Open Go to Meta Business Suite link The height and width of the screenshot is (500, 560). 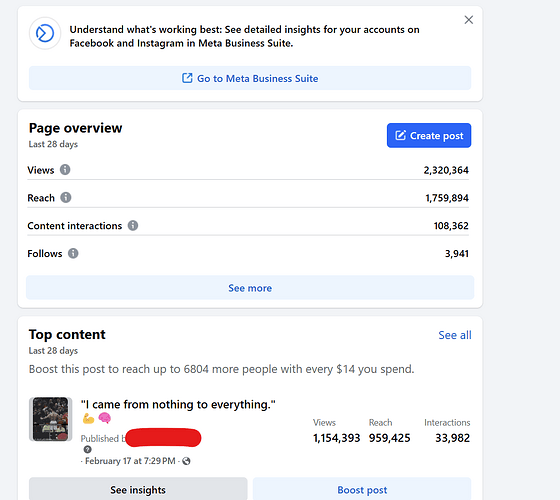pos(250,78)
